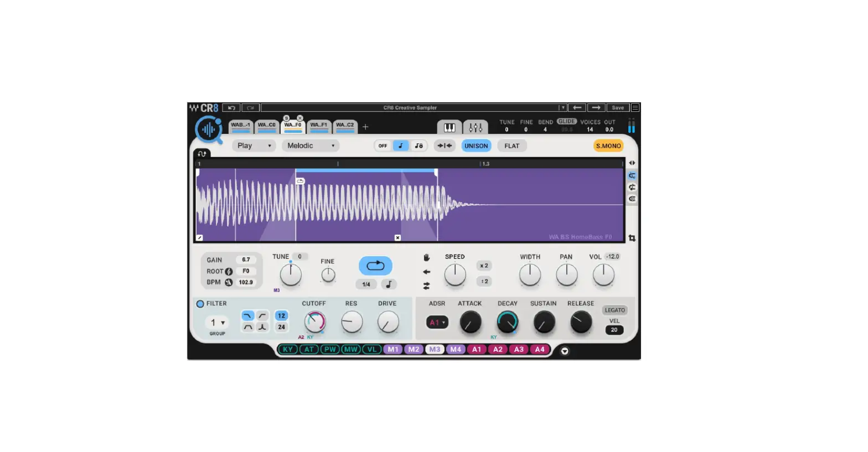
Task: Click the waveform horizontal zoom arrows icon
Action: [632, 163]
